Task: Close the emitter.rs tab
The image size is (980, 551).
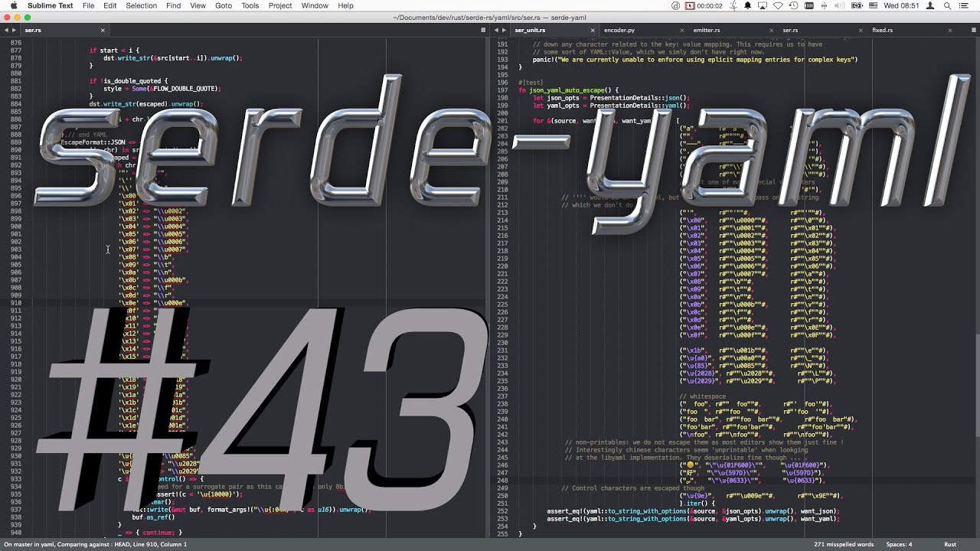Action: [x=772, y=30]
